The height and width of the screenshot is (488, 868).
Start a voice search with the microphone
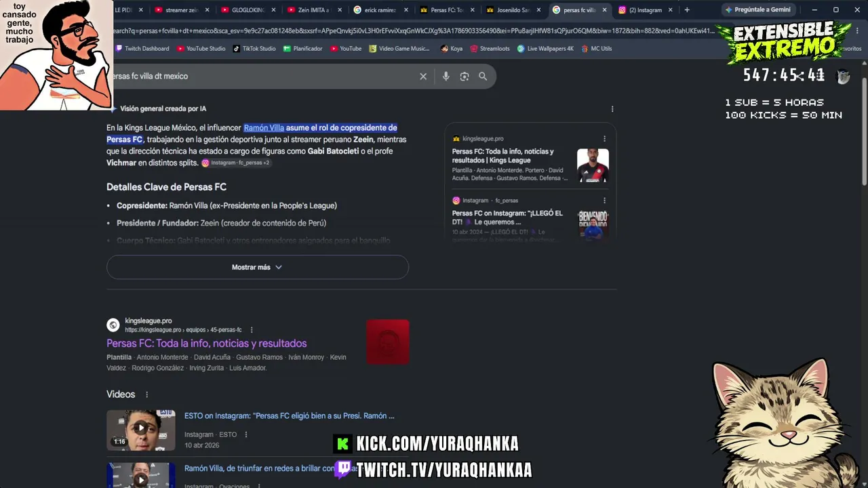446,77
